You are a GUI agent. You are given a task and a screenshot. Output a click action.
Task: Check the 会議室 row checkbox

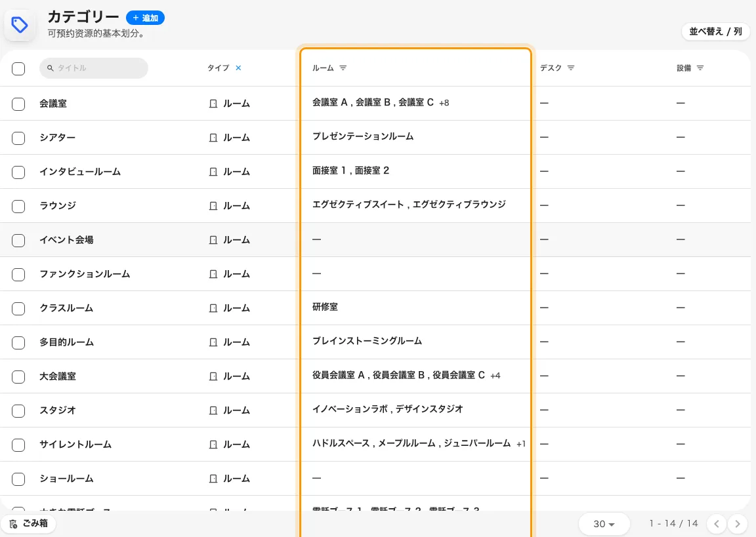click(18, 104)
